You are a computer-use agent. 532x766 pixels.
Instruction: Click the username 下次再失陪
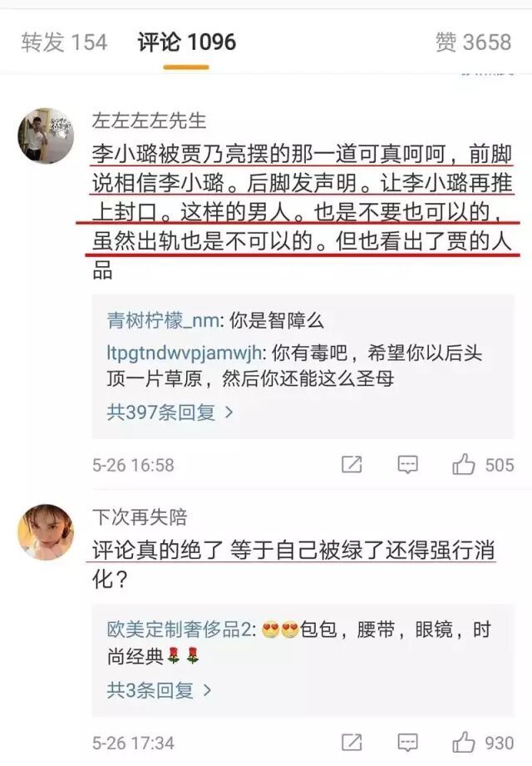point(140,516)
